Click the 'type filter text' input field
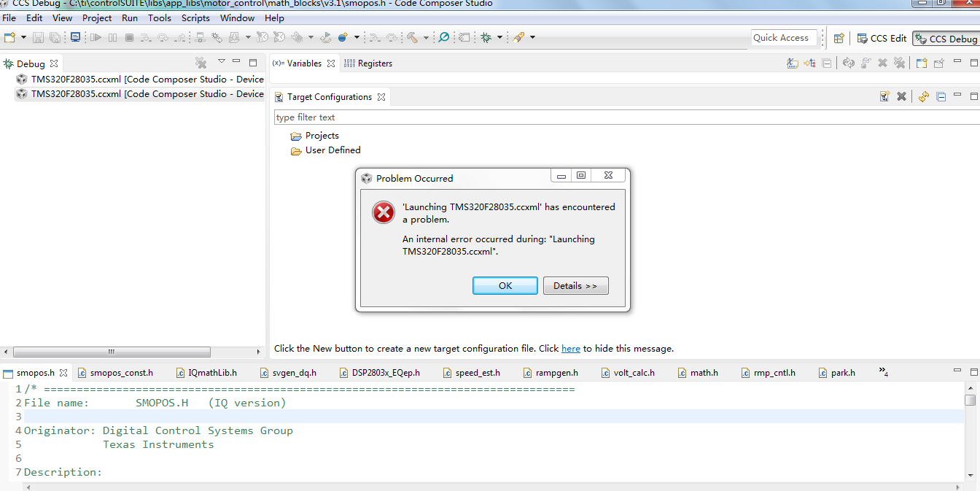This screenshot has width=980, height=491. pyautogui.click(x=626, y=117)
